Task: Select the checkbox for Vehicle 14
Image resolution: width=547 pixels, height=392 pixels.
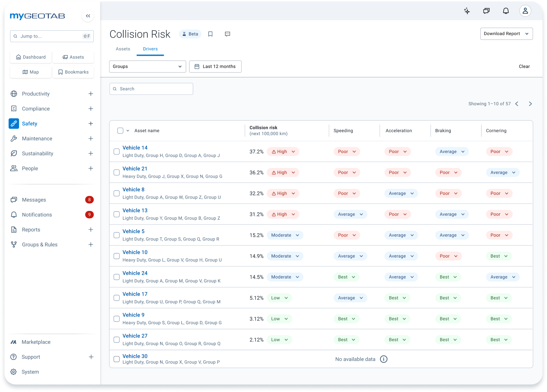Action: (x=116, y=152)
